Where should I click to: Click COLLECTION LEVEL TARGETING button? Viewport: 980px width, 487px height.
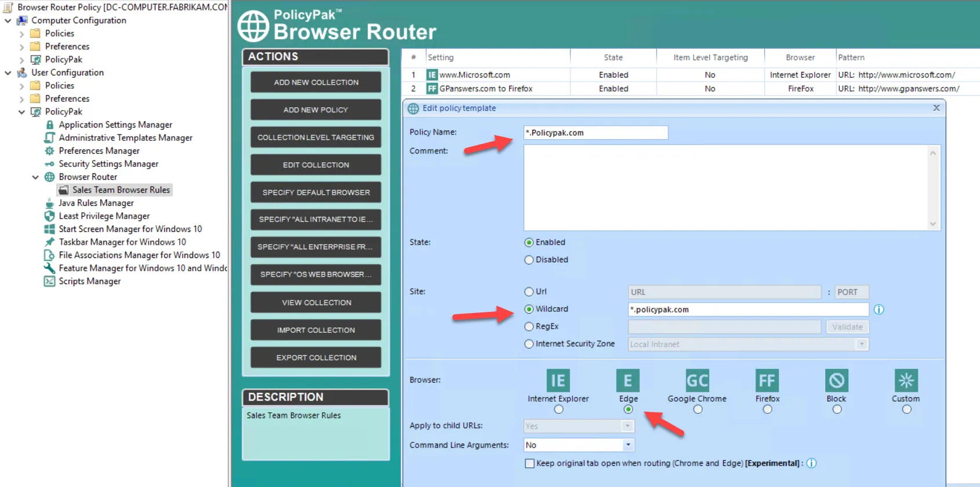coord(316,137)
